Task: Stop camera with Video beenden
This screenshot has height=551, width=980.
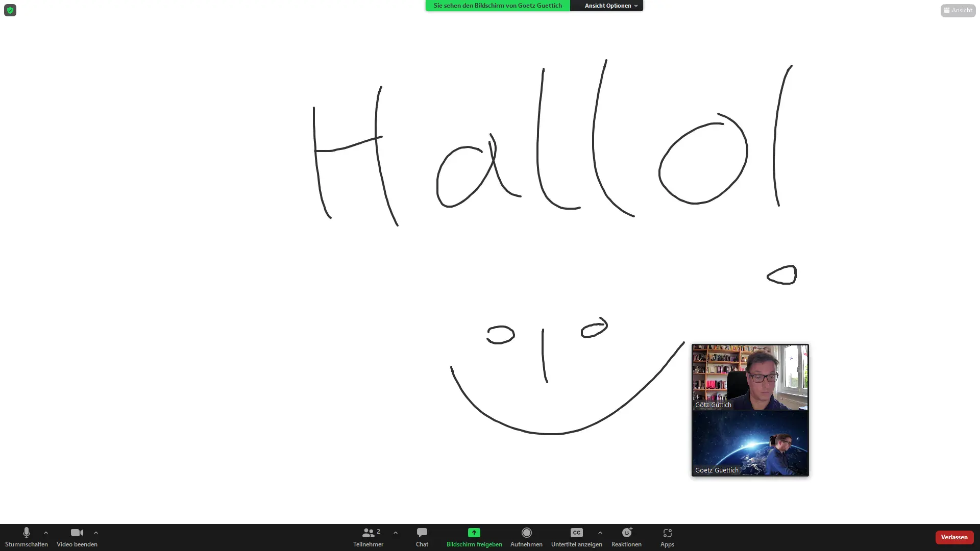Action: [x=77, y=533]
